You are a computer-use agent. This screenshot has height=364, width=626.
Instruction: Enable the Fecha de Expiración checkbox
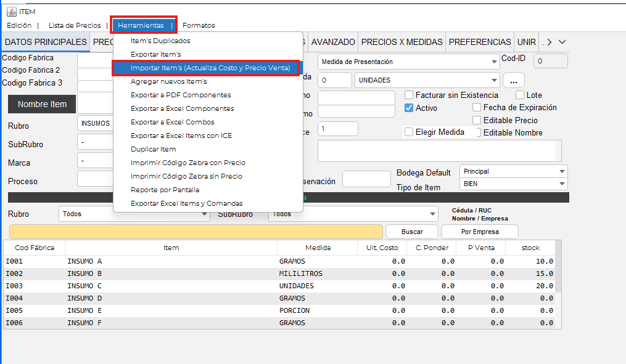pos(477,108)
